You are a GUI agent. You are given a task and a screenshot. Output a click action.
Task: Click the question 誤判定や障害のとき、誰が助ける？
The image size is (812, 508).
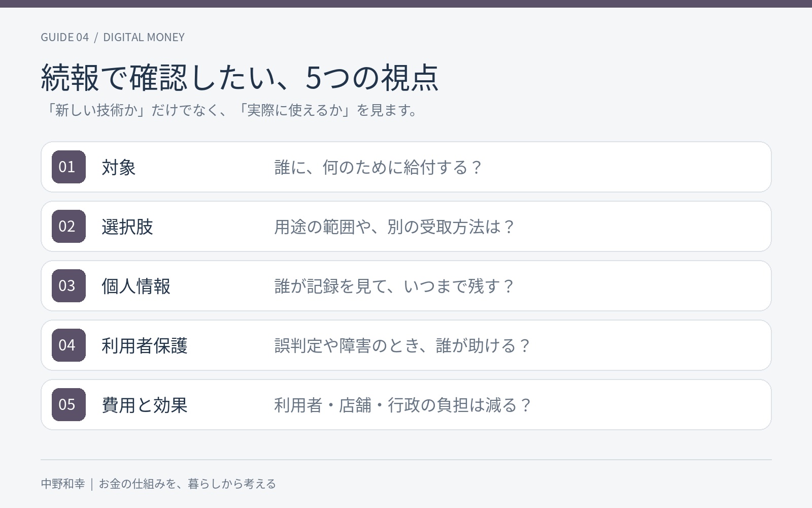pos(403,345)
